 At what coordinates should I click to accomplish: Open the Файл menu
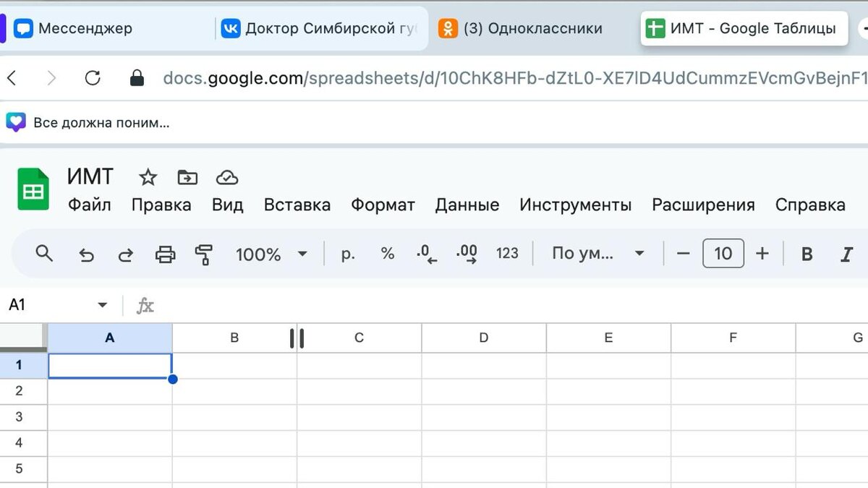(90, 205)
